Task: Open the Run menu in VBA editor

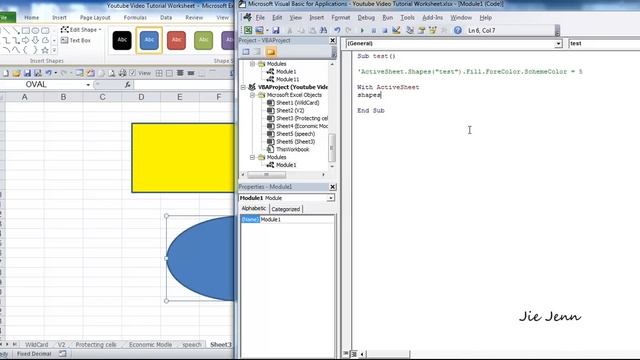Action: coord(388,18)
